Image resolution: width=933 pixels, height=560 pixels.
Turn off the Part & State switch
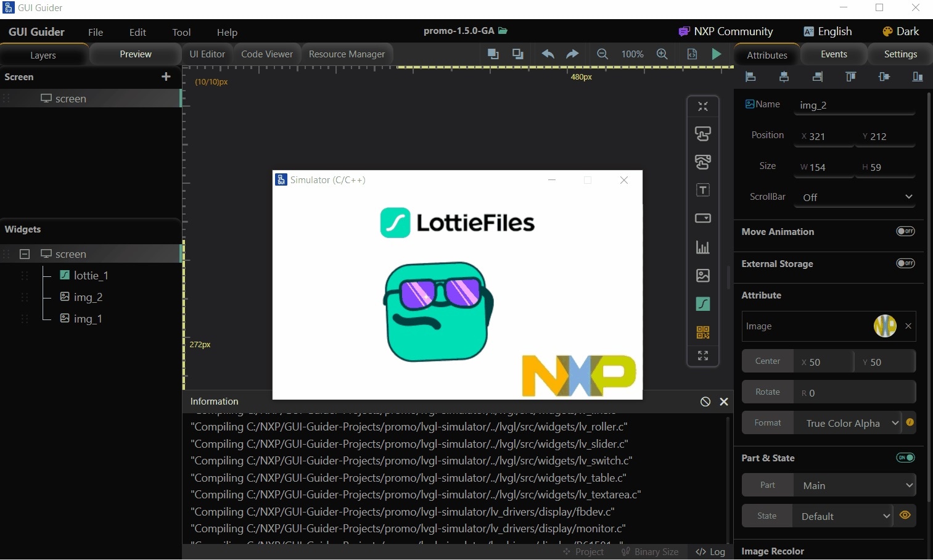pos(905,458)
